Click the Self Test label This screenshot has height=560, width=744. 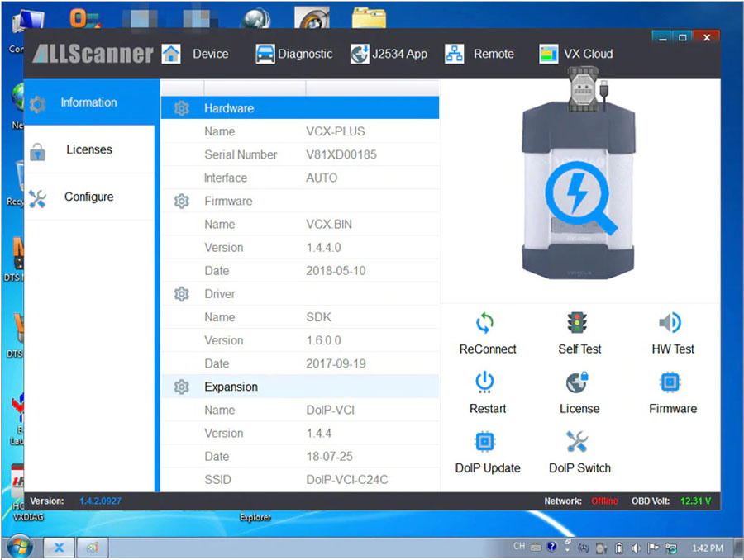click(x=579, y=349)
